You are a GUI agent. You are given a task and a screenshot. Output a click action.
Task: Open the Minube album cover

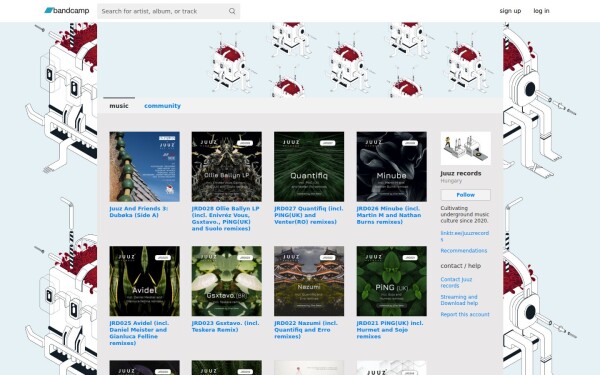tap(391, 166)
